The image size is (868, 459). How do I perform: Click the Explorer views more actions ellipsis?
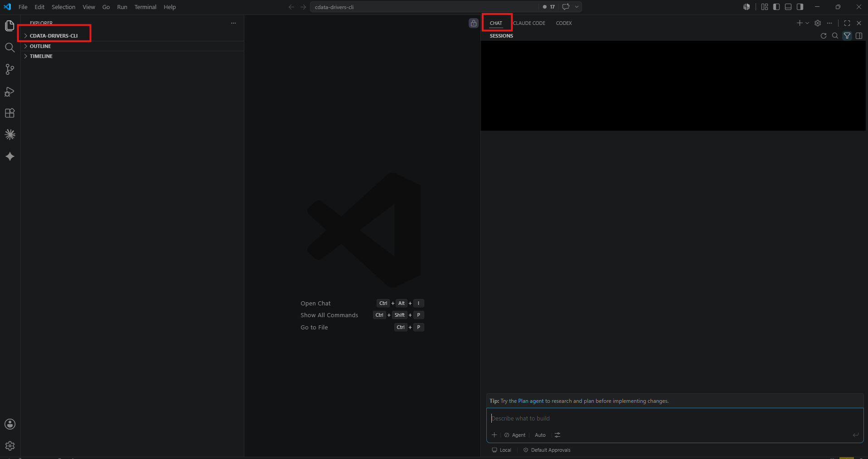233,23
